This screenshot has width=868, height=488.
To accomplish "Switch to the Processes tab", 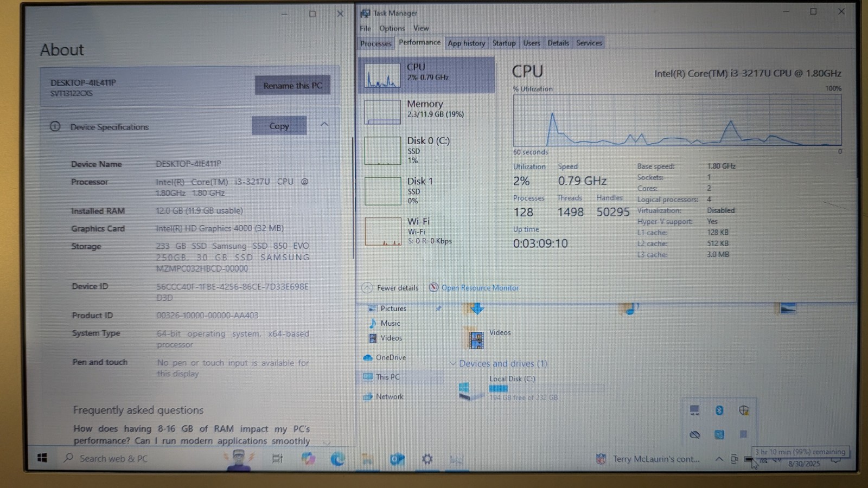I will click(375, 43).
